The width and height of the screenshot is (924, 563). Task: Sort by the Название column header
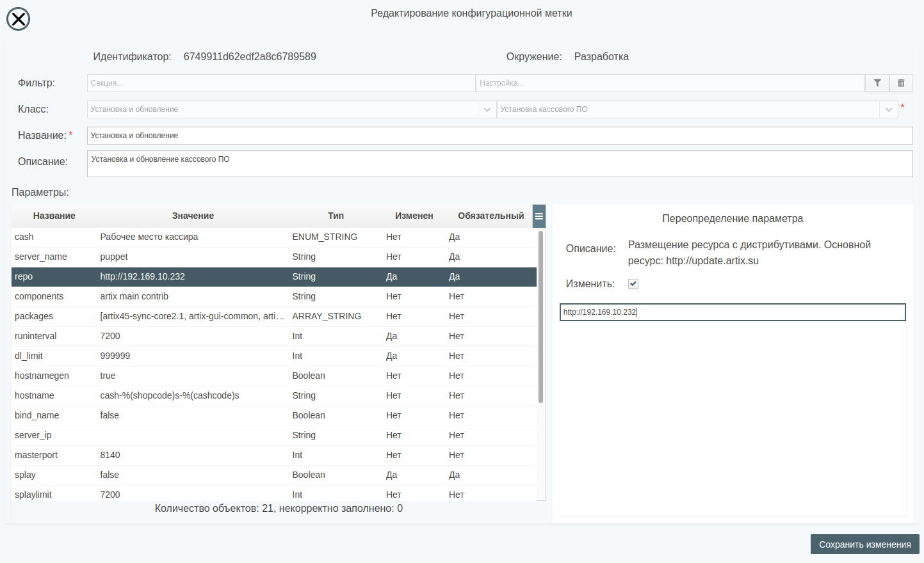click(54, 216)
